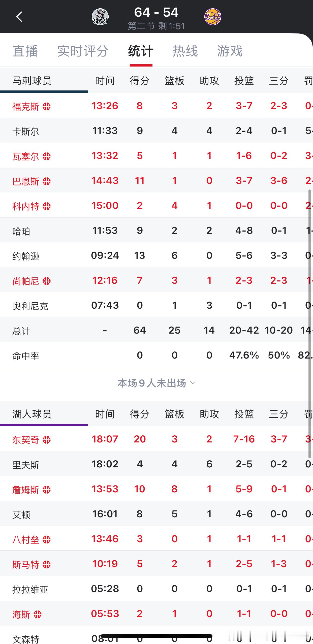Open the SAS Spurs team logo
The width and height of the screenshot is (313, 644).
[101, 16]
